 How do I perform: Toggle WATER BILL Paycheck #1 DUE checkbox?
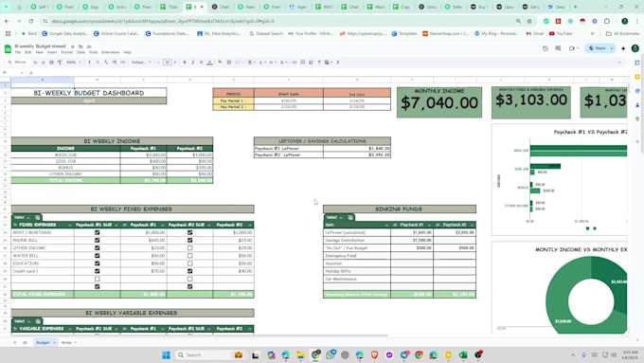tap(97, 256)
